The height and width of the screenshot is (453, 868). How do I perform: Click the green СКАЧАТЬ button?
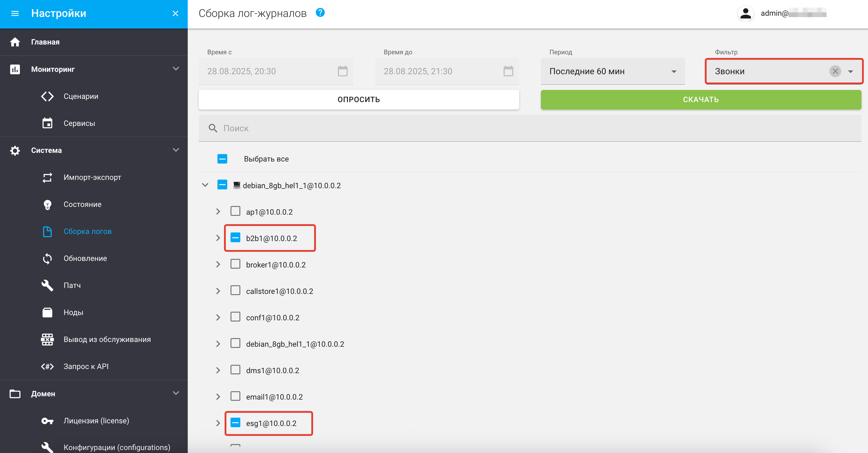point(700,99)
